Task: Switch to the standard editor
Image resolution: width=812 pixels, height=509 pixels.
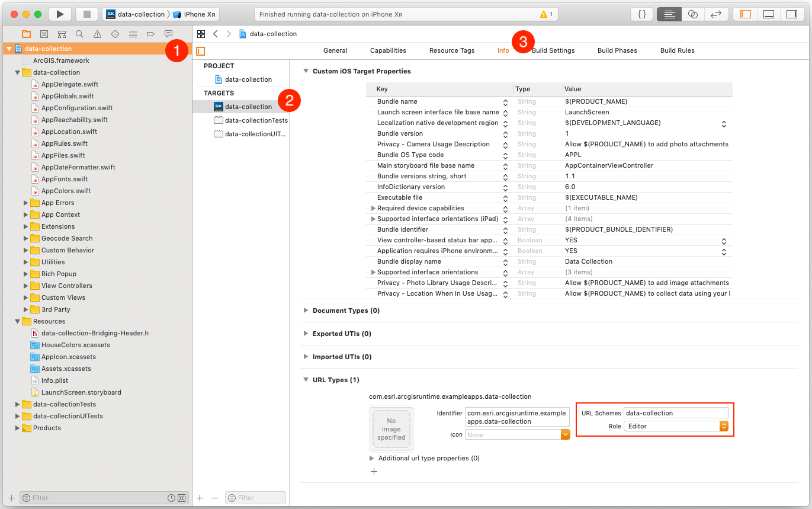Action: point(669,14)
